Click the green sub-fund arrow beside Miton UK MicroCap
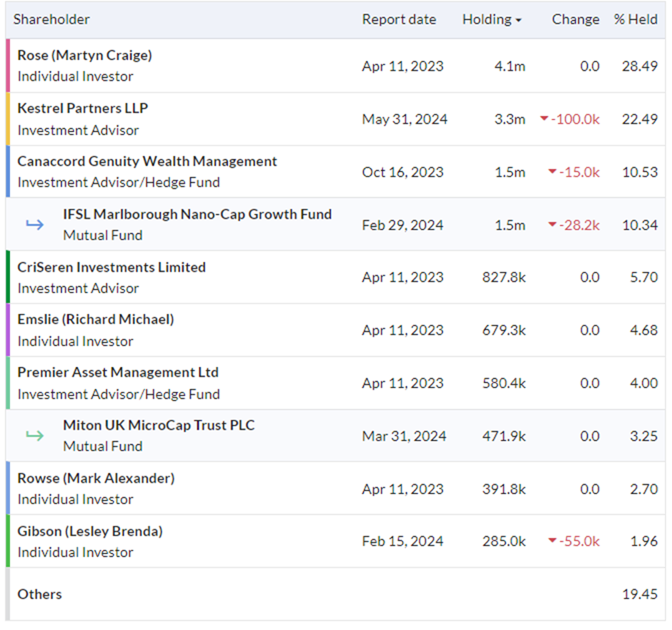The height and width of the screenshot is (630, 672). point(35,435)
